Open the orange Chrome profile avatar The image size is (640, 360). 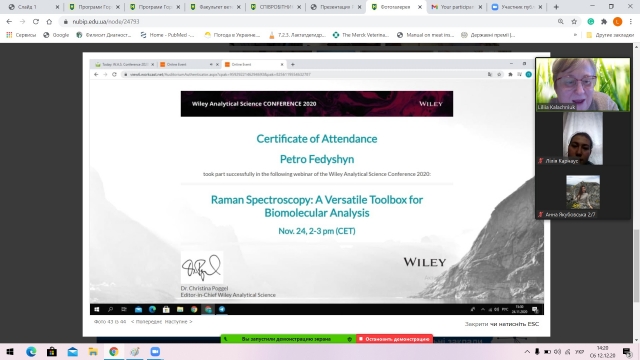[x=618, y=21]
